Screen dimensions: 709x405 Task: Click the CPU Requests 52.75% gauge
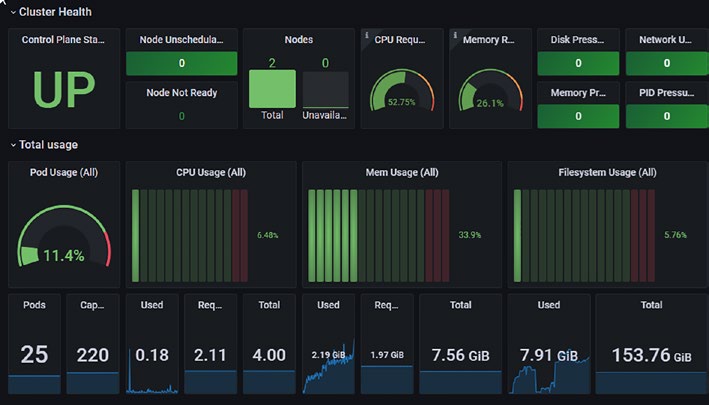[x=402, y=90]
